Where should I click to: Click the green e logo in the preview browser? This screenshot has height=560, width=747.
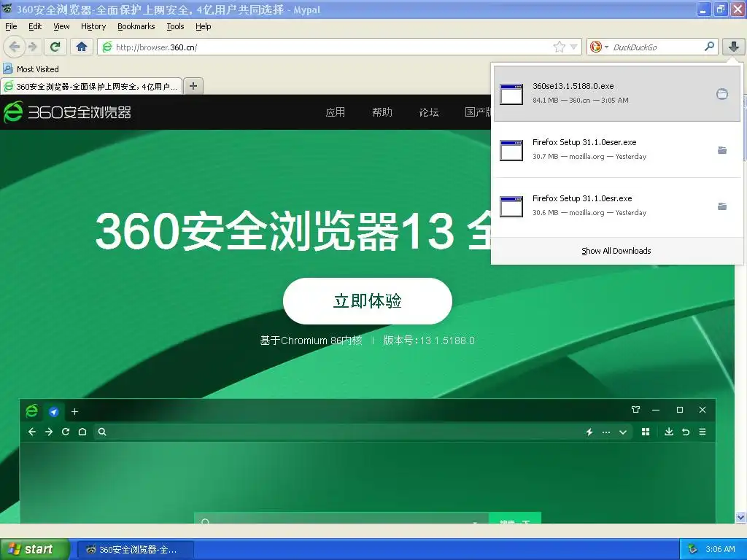31,411
